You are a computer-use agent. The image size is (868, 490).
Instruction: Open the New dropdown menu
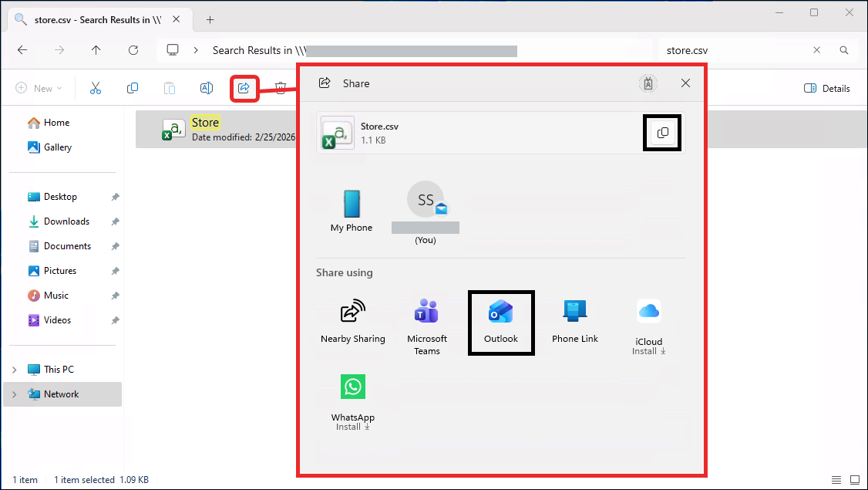click(x=39, y=88)
